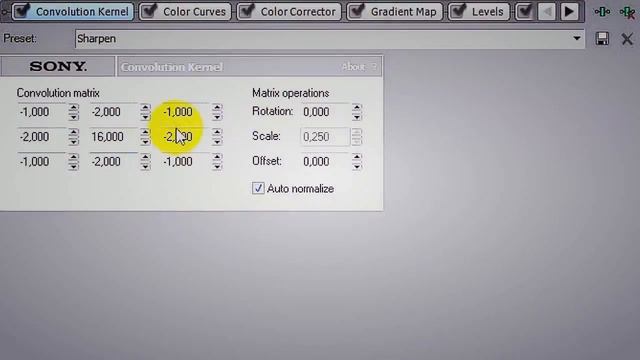This screenshot has height=360, width=640.
Task: Decrease the top-left matrix value
Action: tap(73, 116)
